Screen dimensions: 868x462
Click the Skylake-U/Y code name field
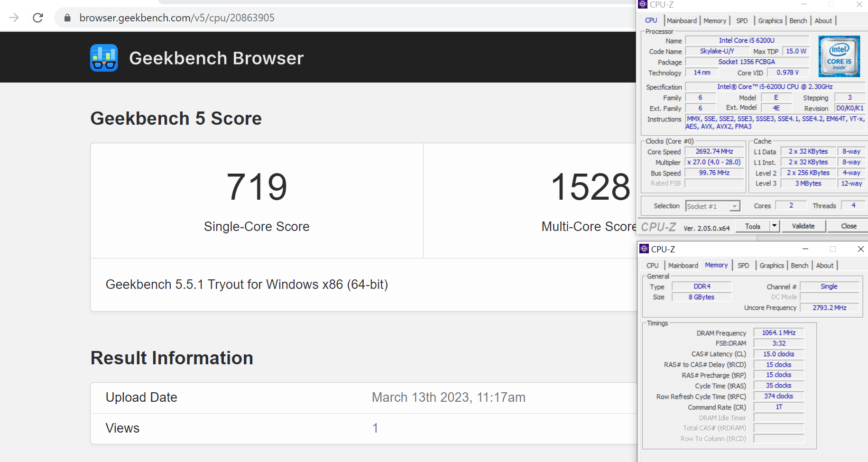click(x=717, y=51)
